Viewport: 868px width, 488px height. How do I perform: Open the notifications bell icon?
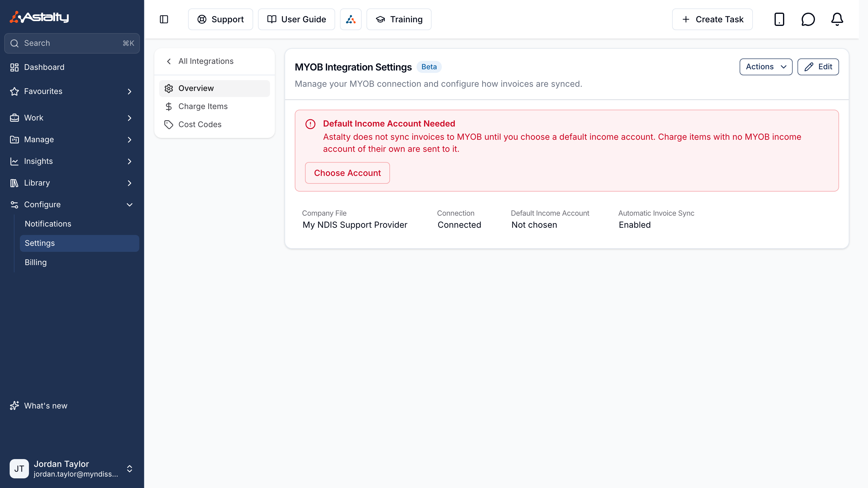pos(837,19)
